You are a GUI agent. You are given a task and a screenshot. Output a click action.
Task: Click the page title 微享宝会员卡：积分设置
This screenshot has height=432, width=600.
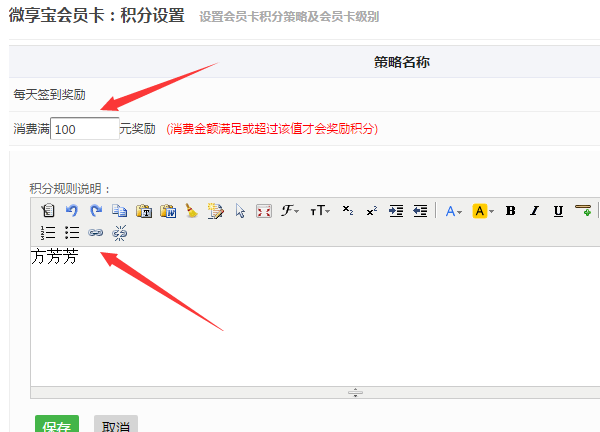97,15
